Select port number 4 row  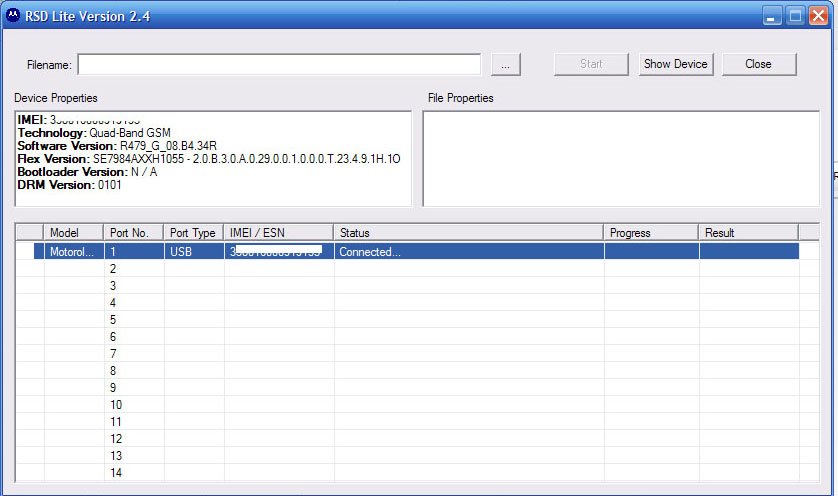(x=417, y=303)
